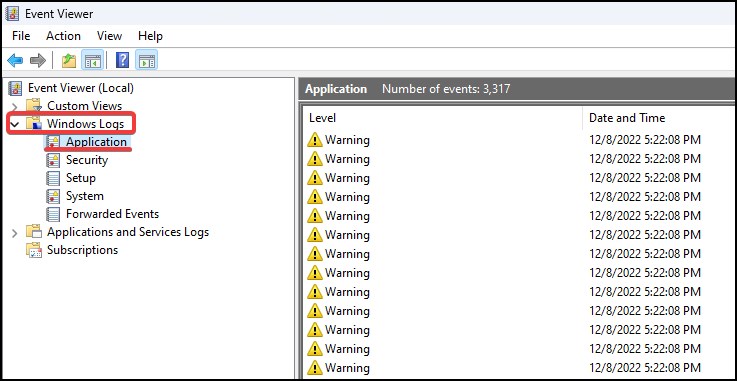Toggle the Show/Hide Action Pane icon
The height and width of the screenshot is (381, 737).
point(147,61)
